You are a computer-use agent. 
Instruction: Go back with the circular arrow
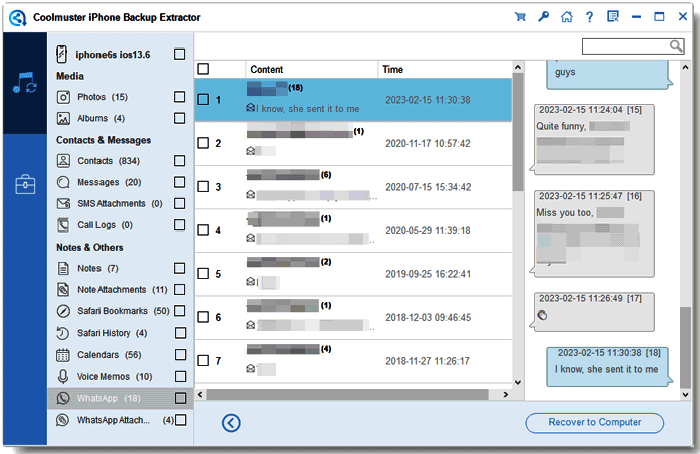(231, 423)
